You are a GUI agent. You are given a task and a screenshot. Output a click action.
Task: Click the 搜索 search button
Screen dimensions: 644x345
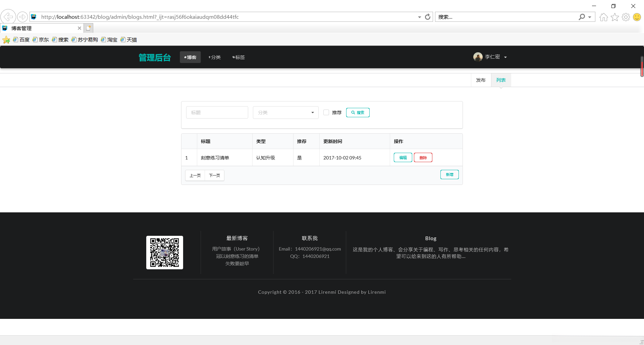(358, 112)
